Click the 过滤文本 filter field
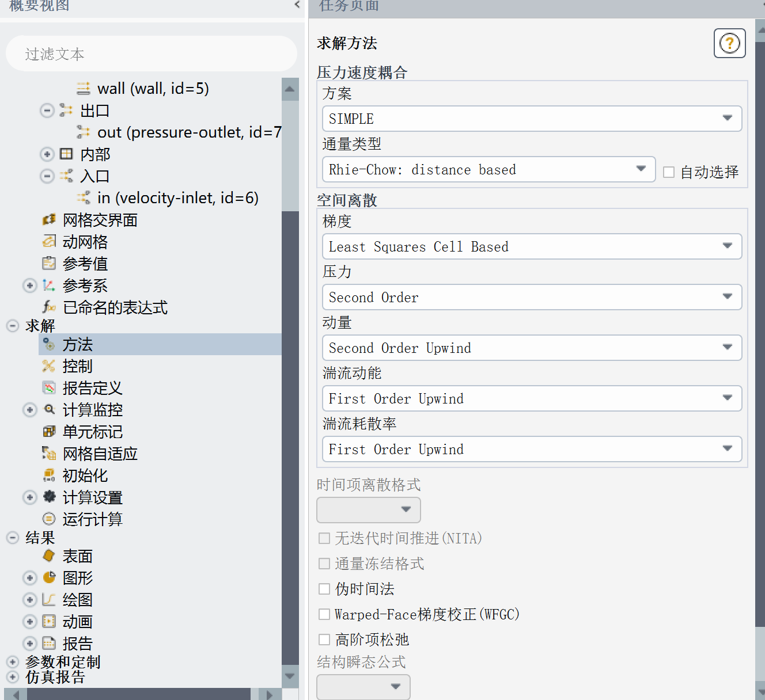This screenshot has height=700, width=765. [152, 54]
